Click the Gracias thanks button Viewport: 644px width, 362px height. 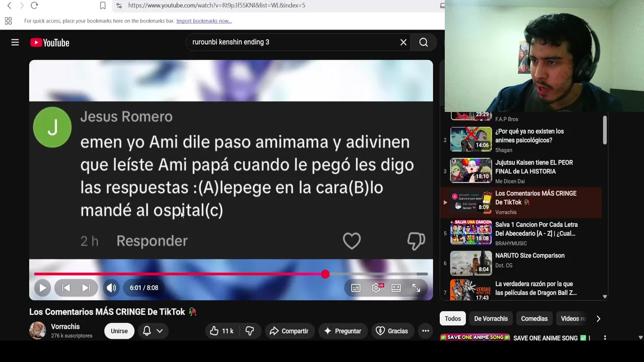392,331
